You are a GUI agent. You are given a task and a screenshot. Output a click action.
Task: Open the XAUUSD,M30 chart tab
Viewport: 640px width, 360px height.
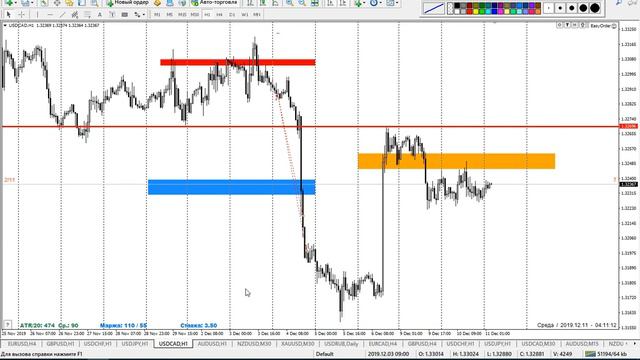tap(298, 344)
